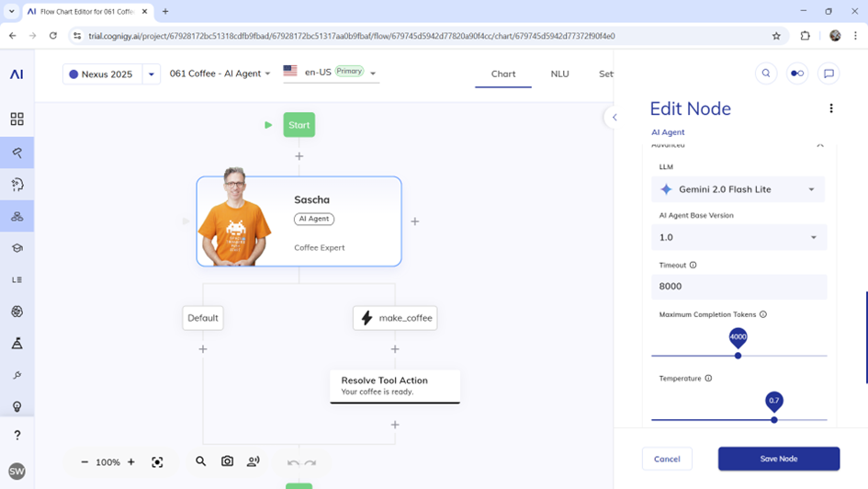Viewport: 868px width, 489px height.
Task: Click the undo arrow in chart toolbar
Action: (293, 462)
